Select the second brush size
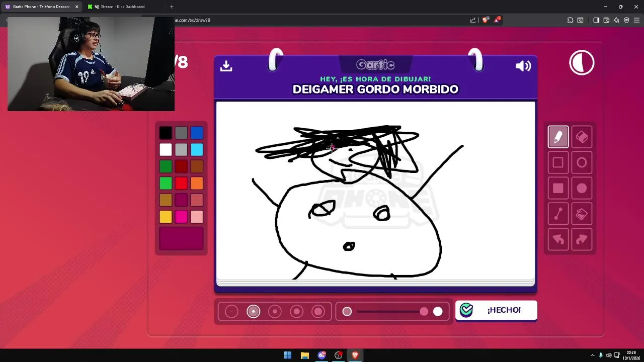The height and width of the screenshot is (362, 644). (253, 312)
